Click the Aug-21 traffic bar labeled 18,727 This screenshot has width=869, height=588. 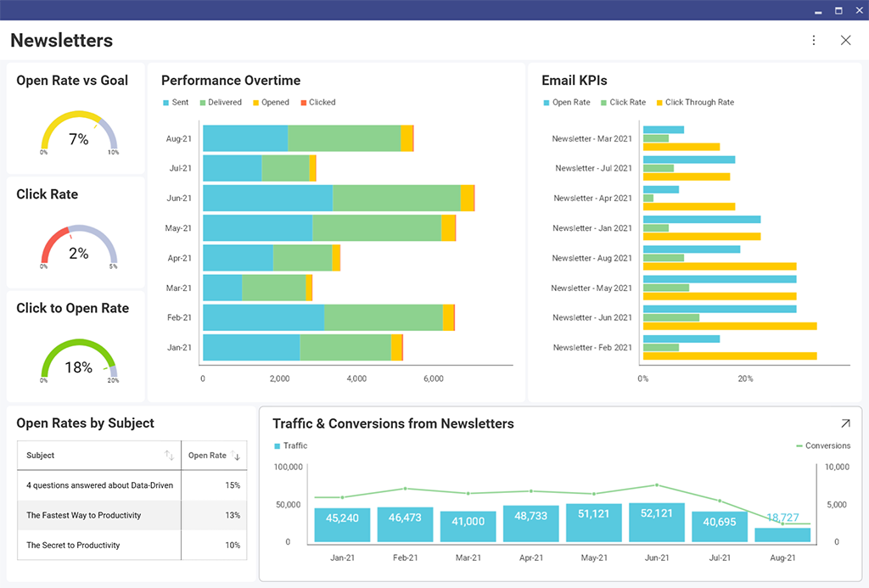click(x=782, y=535)
